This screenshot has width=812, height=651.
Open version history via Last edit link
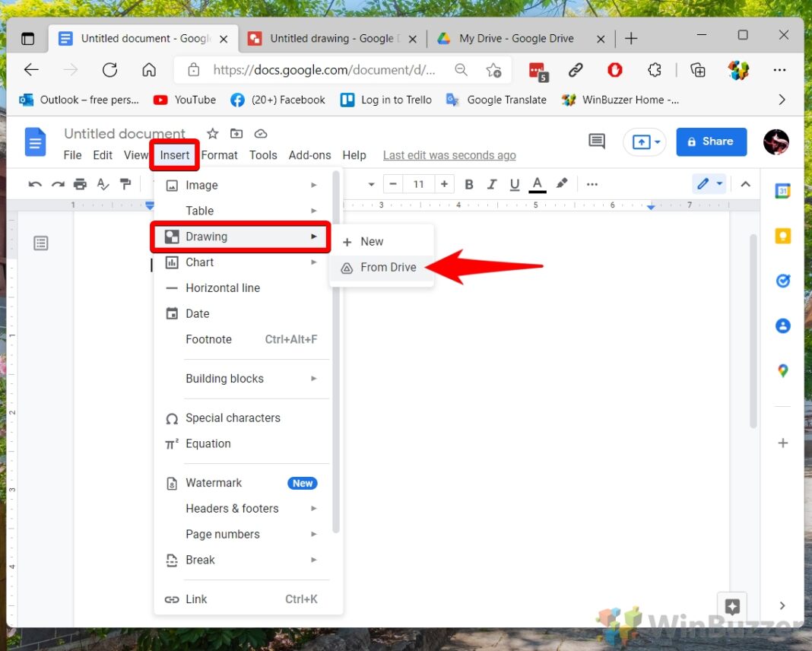tap(449, 154)
